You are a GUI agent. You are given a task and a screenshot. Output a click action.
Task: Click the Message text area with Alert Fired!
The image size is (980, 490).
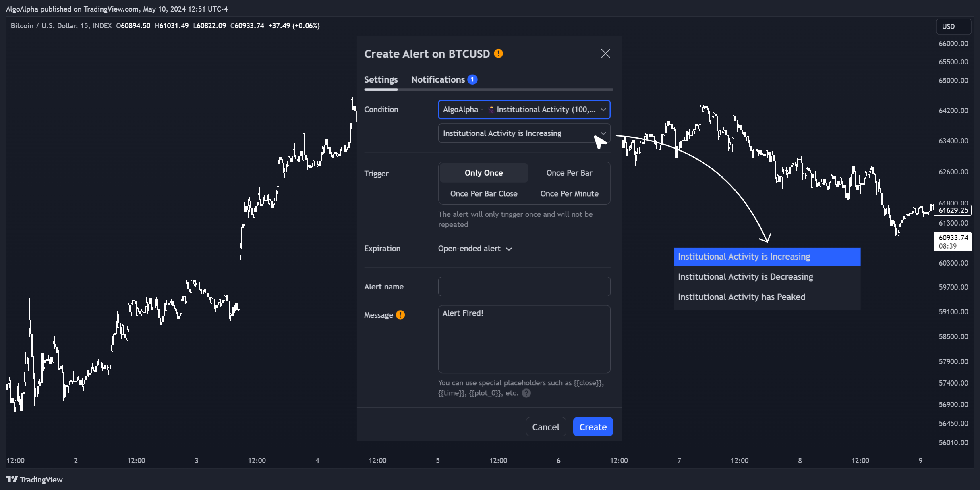click(x=524, y=339)
